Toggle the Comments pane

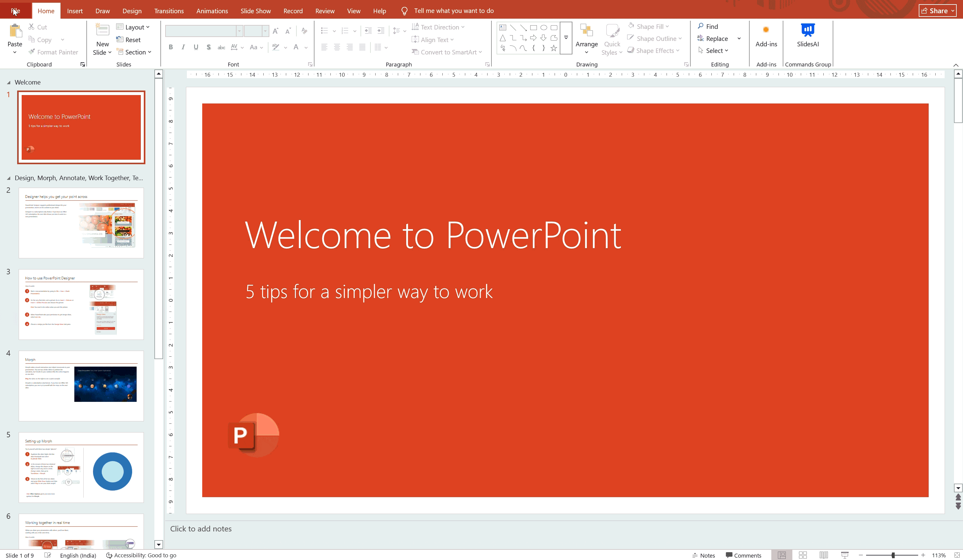point(743,555)
